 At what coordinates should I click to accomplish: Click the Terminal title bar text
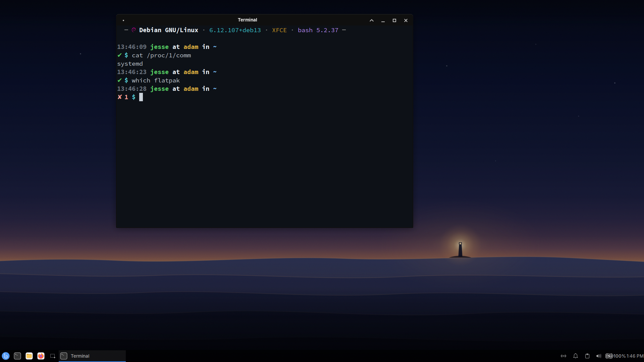coord(248,20)
